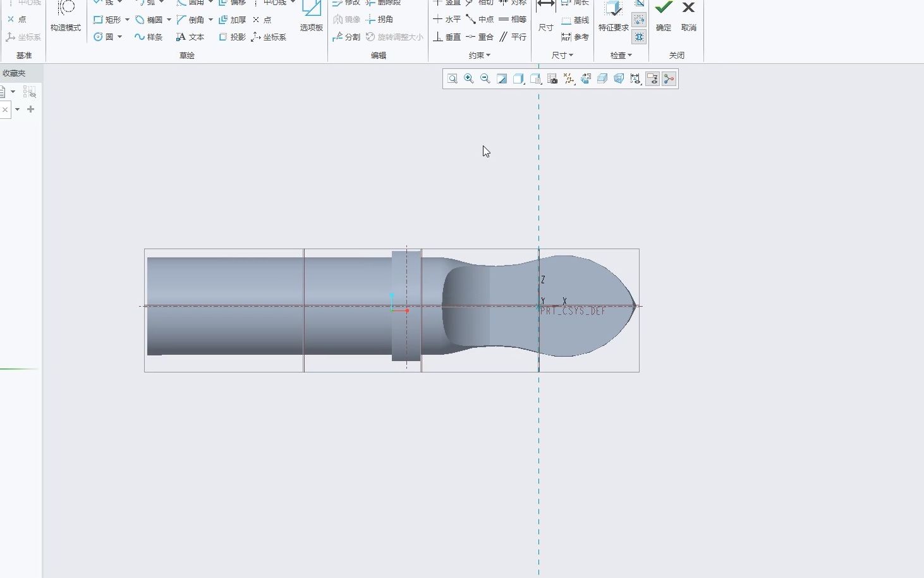The width and height of the screenshot is (924, 578).
Task: Choose the 加厚 (thicken) tool
Action: coord(232,20)
